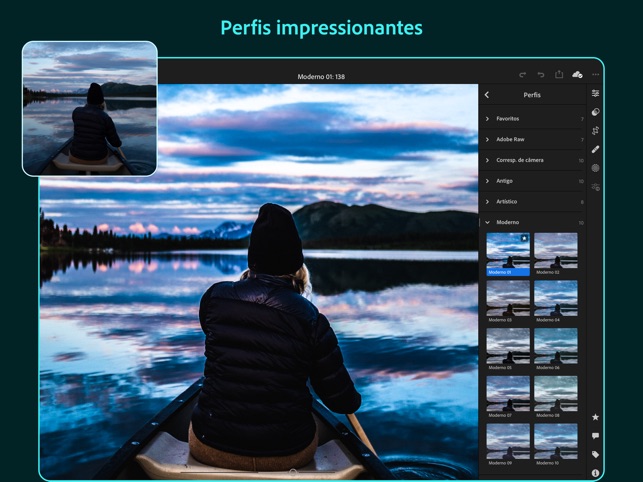Expand the Adobe Raw profile group

(x=532, y=139)
